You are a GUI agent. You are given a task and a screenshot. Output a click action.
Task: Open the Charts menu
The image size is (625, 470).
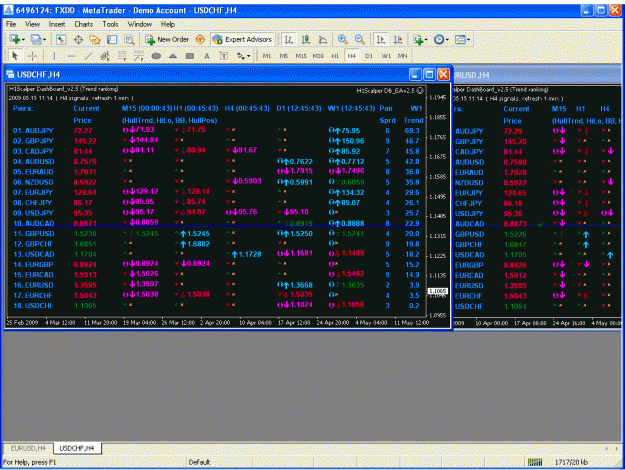(x=83, y=24)
